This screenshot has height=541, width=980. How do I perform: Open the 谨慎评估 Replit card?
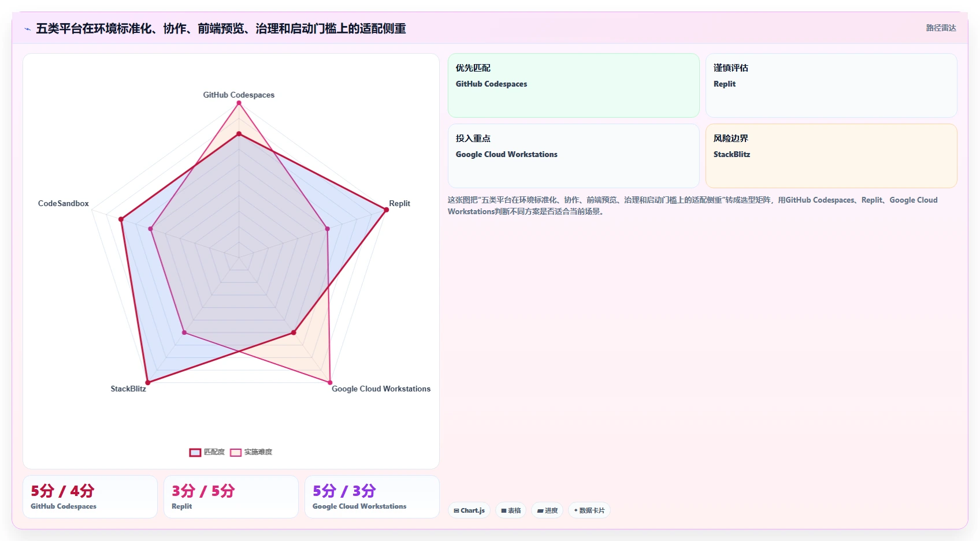tap(831, 85)
